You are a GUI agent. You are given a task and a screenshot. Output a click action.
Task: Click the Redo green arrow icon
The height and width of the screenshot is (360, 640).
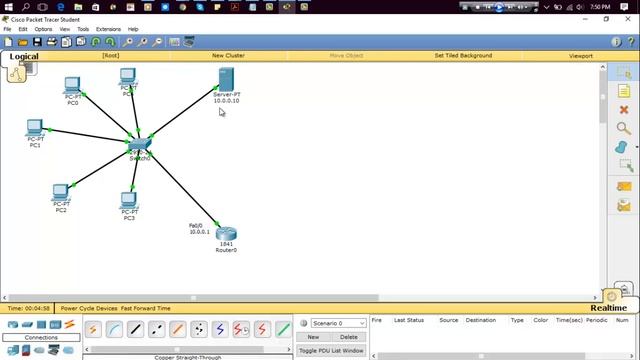(110, 42)
